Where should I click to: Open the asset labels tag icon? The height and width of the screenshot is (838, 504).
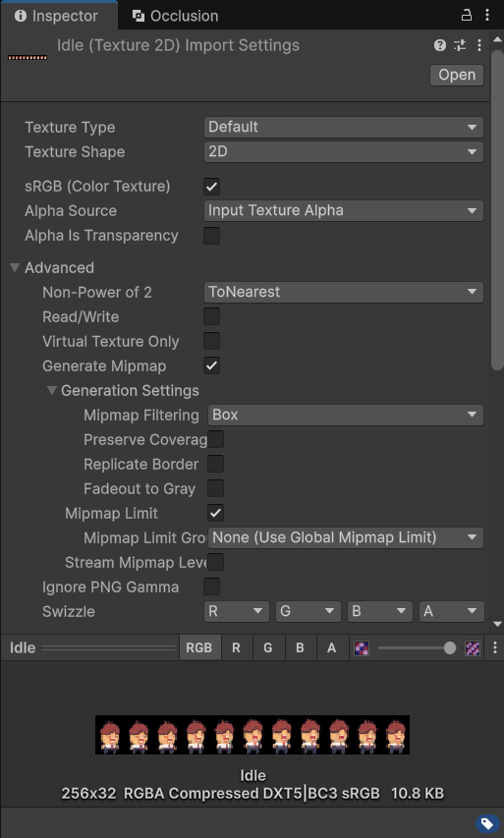pyautogui.click(x=487, y=823)
